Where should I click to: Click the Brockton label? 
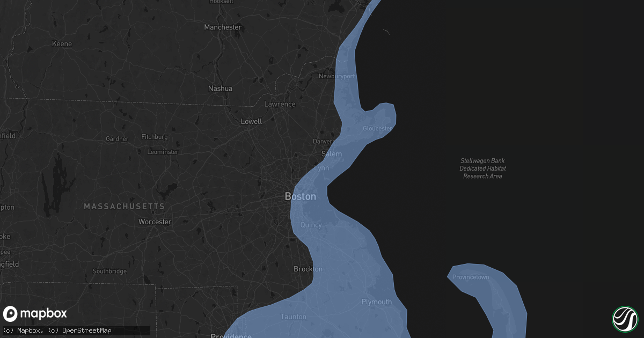pyautogui.click(x=308, y=269)
